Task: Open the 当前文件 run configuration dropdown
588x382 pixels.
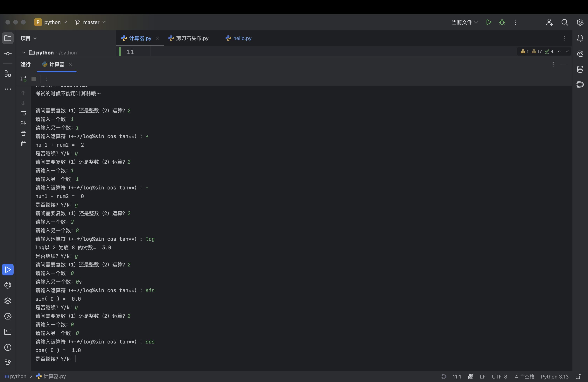Action: pyautogui.click(x=465, y=22)
